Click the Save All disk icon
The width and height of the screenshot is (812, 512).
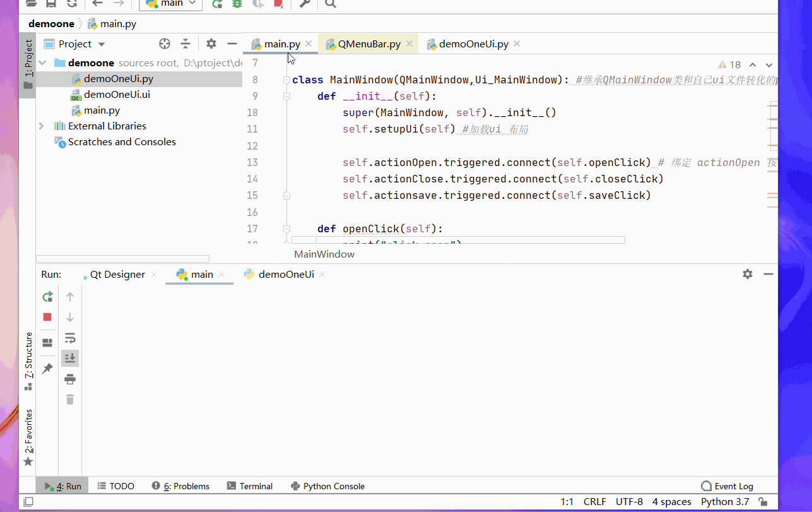(x=51, y=3)
